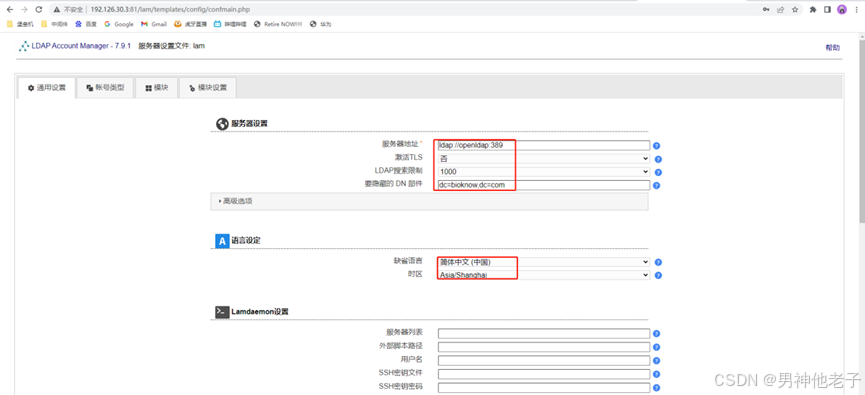Open help icon for 服务器列表
Viewport: 865px width, 395px height.
click(656, 334)
